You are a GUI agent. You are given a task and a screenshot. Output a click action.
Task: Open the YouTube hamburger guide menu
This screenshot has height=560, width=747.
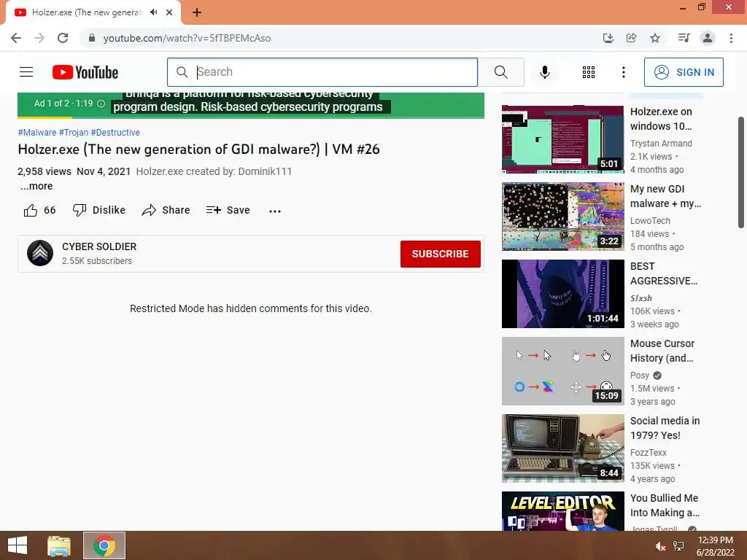[x=26, y=72]
